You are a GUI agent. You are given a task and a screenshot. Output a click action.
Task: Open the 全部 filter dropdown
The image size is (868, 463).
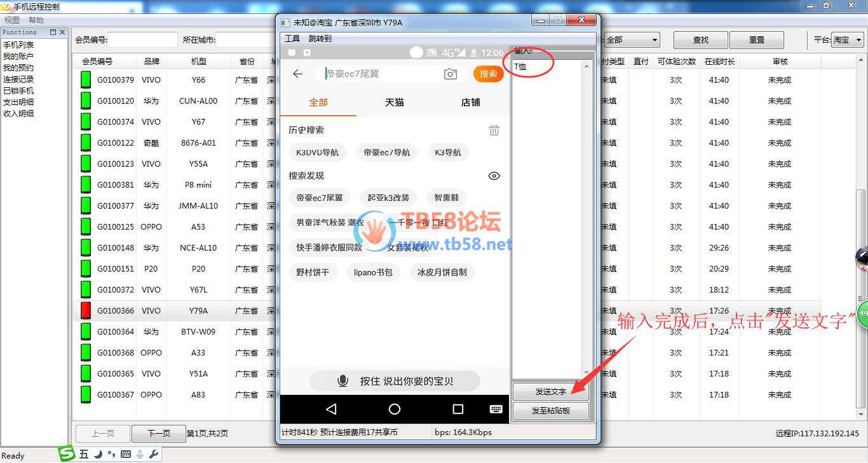(632, 39)
